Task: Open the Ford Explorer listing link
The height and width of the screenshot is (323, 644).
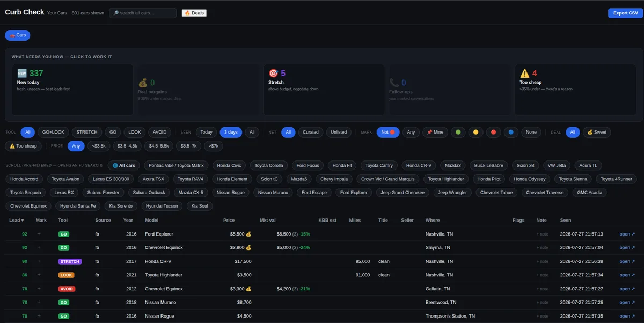Action: pos(627,234)
